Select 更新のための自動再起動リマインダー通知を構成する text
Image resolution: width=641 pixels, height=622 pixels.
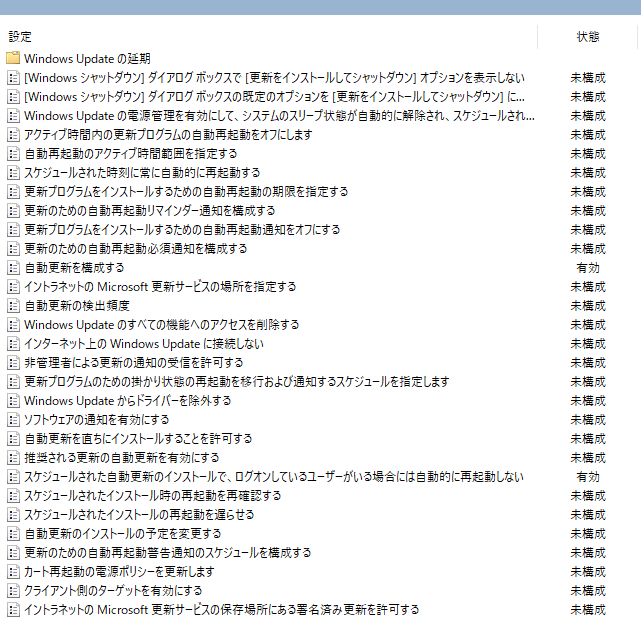point(150,210)
